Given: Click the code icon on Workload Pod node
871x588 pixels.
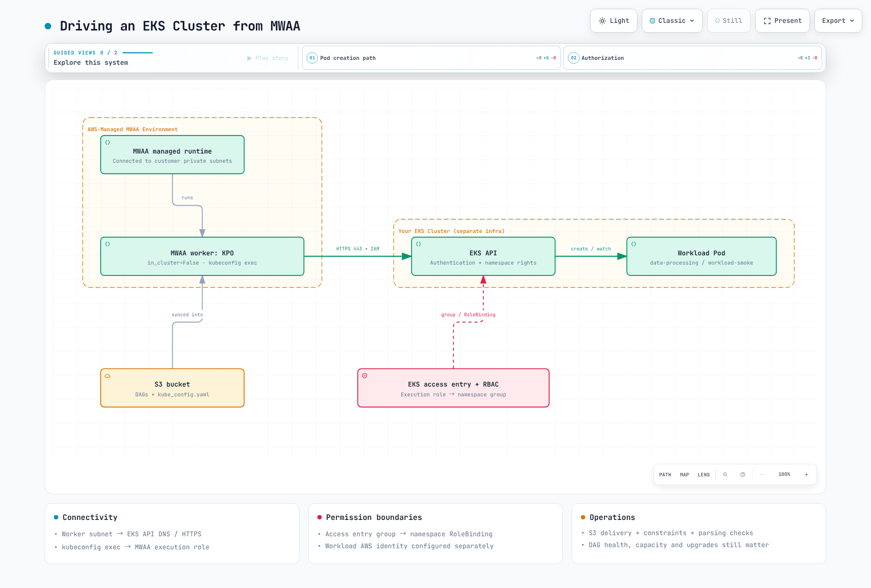Looking at the screenshot, I should (x=634, y=244).
